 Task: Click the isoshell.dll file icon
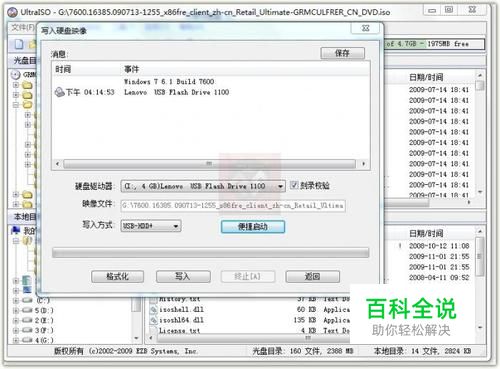pos(153,310)
